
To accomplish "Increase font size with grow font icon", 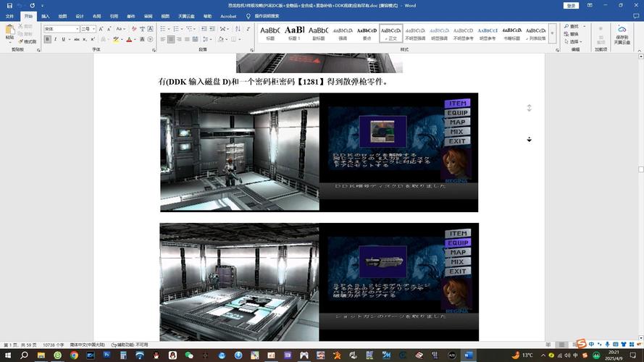I will coord(101,29).
